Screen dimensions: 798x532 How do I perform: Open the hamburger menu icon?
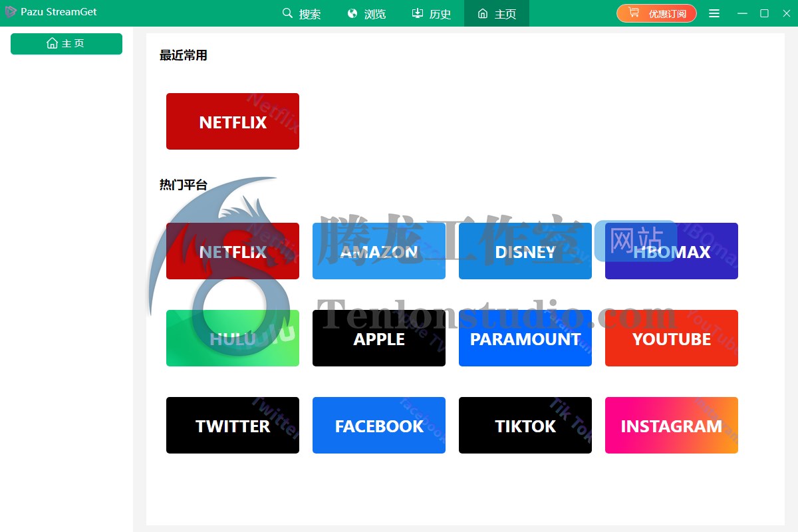[714, 13]
